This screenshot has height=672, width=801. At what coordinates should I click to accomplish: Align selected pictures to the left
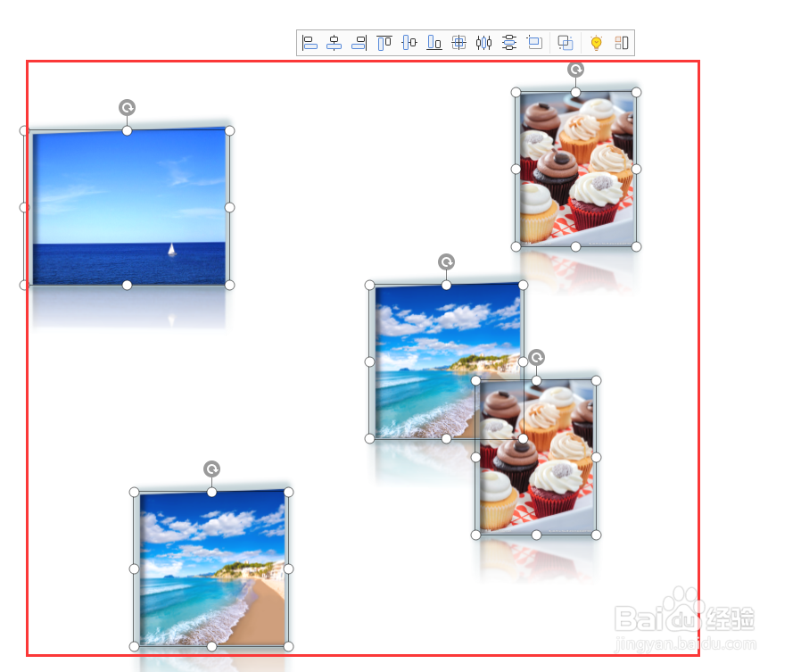tap(310, 43)
